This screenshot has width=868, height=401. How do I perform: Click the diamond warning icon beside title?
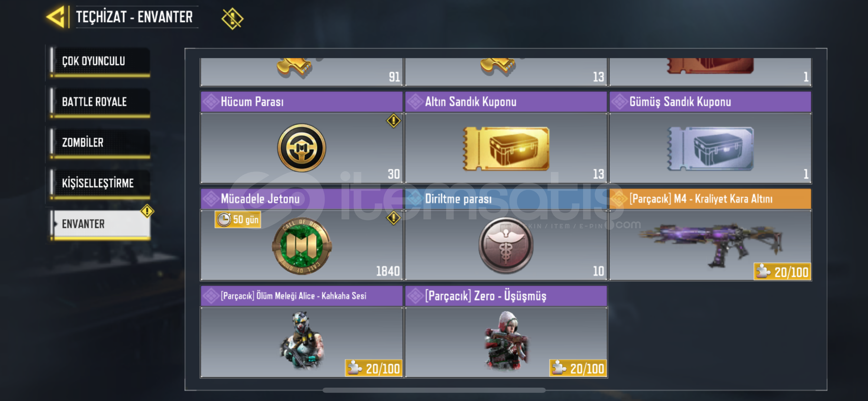[232, 18]
